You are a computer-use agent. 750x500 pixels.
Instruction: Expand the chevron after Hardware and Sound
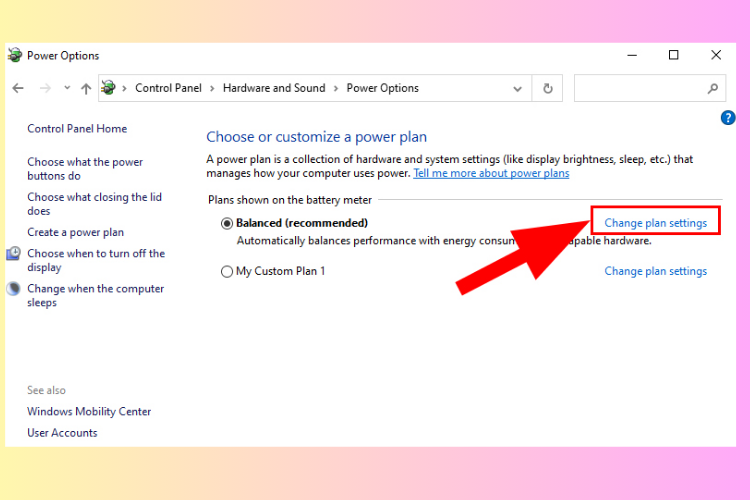pyautogui.click(x=336, y=88)
